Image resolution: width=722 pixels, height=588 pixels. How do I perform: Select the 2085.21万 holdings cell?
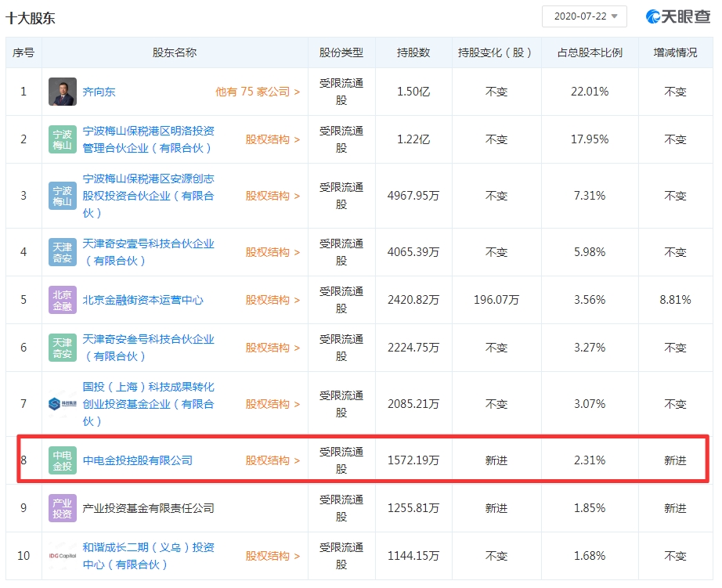413,404
